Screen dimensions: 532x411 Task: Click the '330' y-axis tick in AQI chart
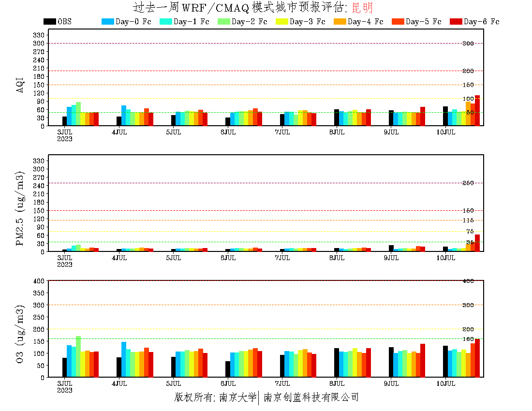click(x=39, y=35)
